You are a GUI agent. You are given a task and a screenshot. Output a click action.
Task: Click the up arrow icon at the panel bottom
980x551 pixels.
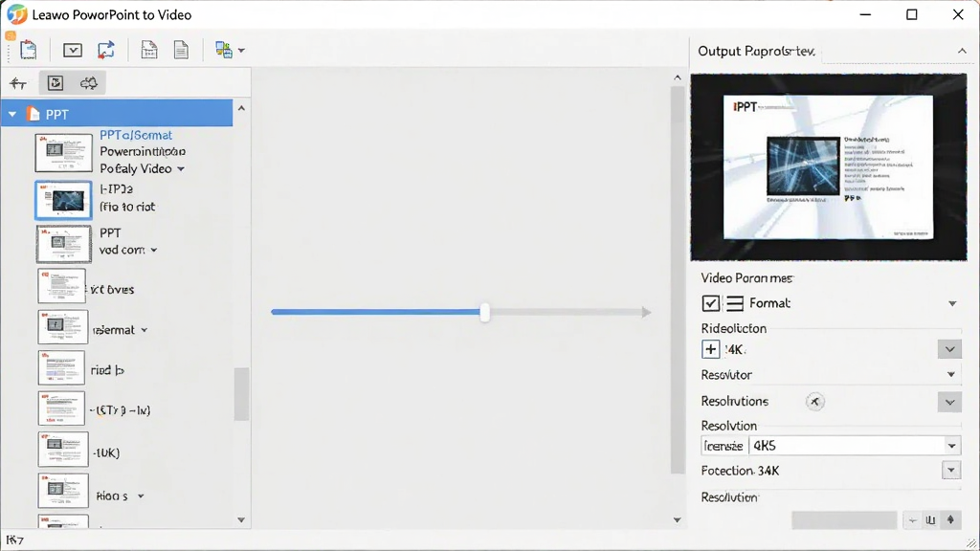950,519
